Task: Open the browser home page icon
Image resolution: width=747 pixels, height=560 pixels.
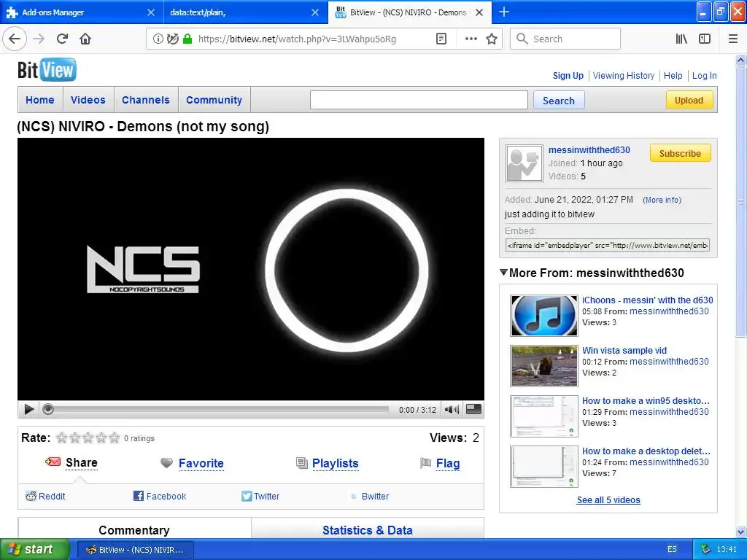Action: pyautogui.click(x=85, y=39)
